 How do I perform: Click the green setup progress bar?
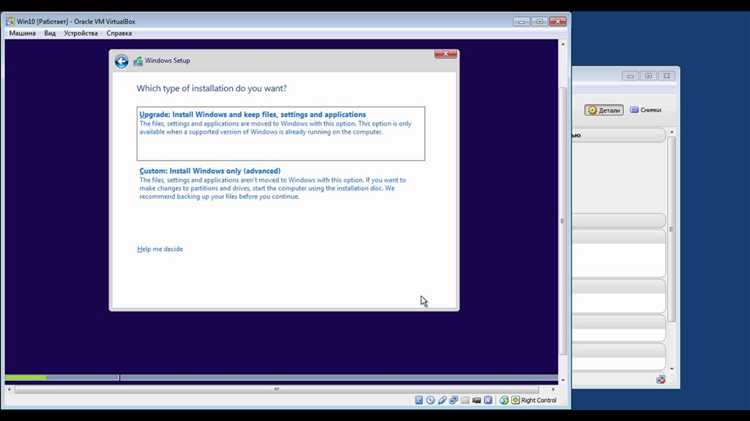pyautogui.click(x=26, y=378)
